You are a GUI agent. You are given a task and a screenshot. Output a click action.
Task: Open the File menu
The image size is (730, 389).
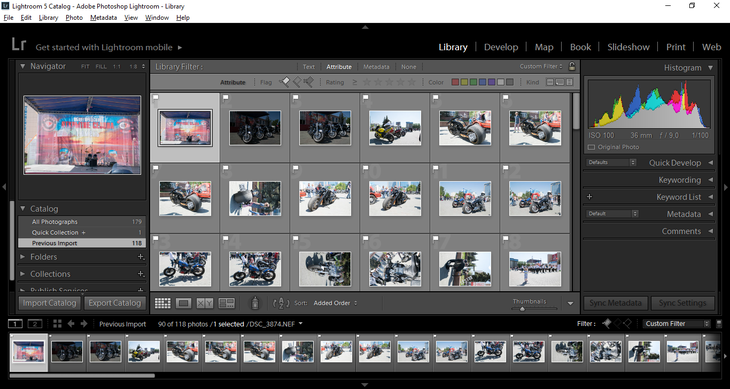click(8, 18)
